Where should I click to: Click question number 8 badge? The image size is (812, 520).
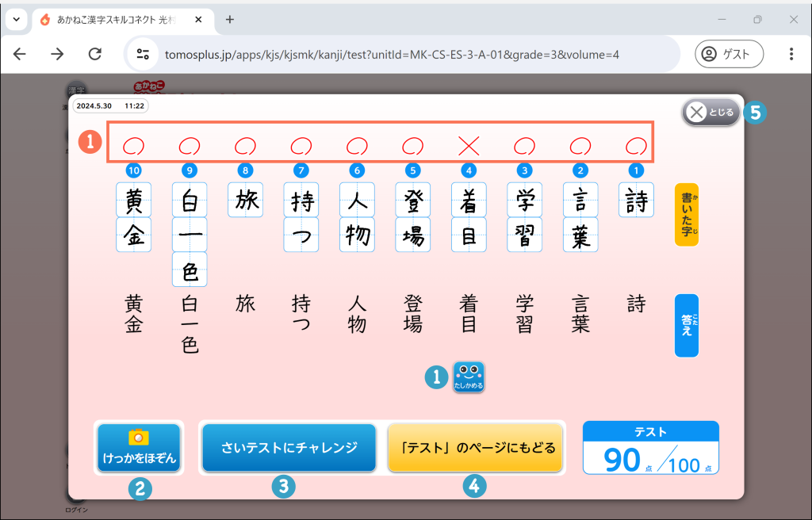(x=246, y=170)
